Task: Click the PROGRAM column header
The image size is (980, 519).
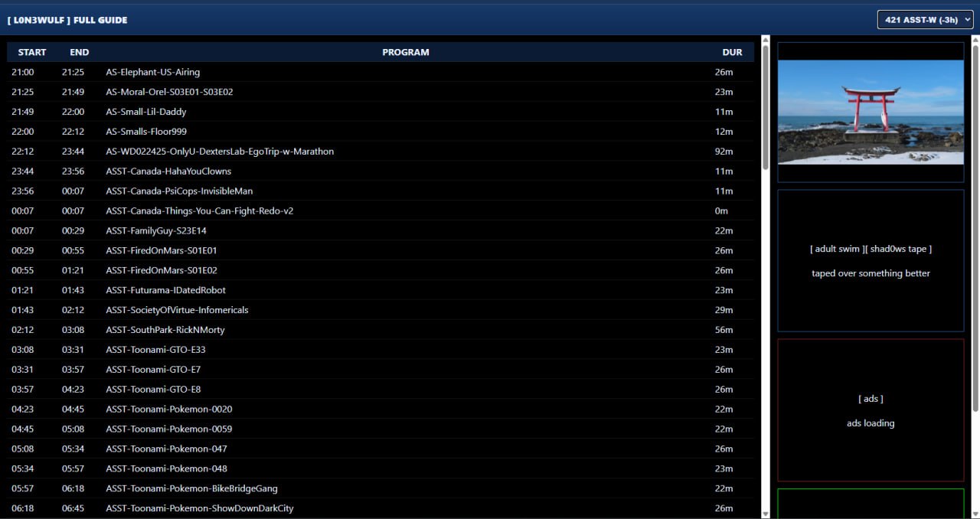Action: (x=405, y=52)
